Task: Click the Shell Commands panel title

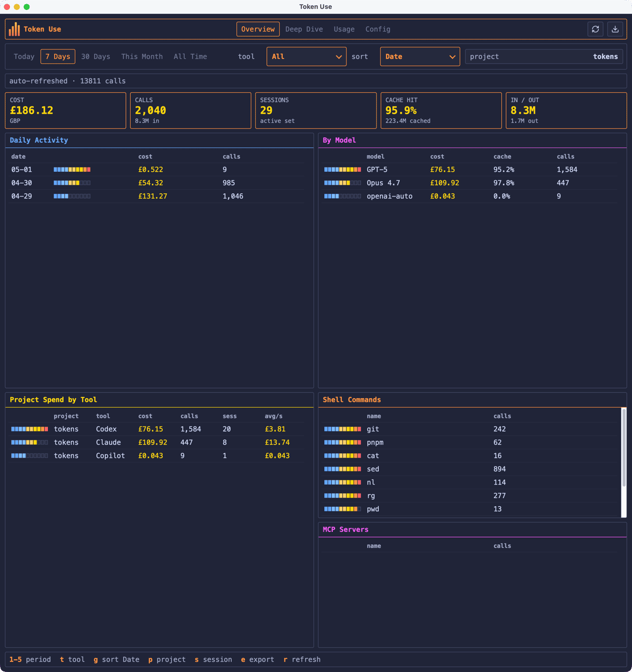Action: (x=352, y=400)
